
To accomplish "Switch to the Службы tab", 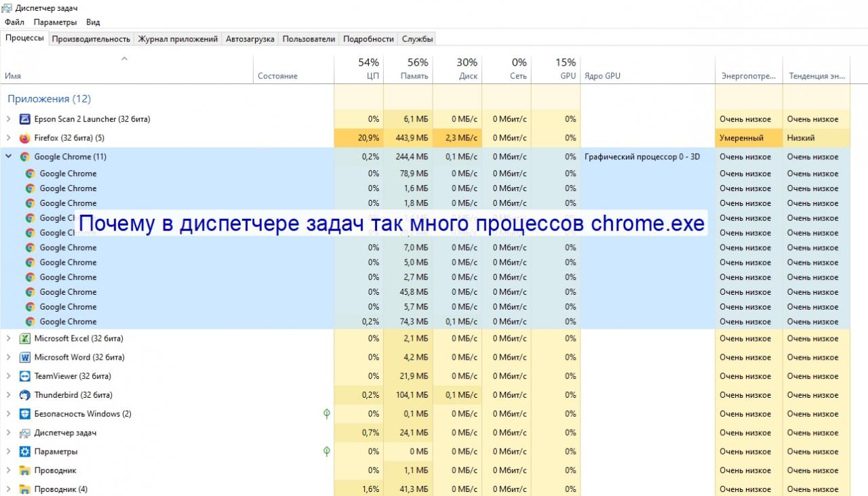I will pos(417,39).
